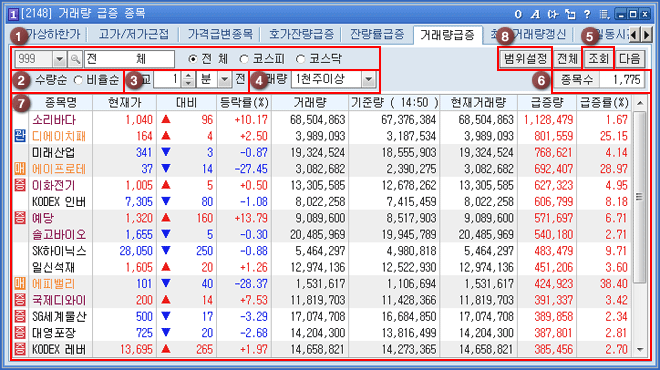
Task: Click the list menu icon in title bar
Action: click(x=604, y=14)
